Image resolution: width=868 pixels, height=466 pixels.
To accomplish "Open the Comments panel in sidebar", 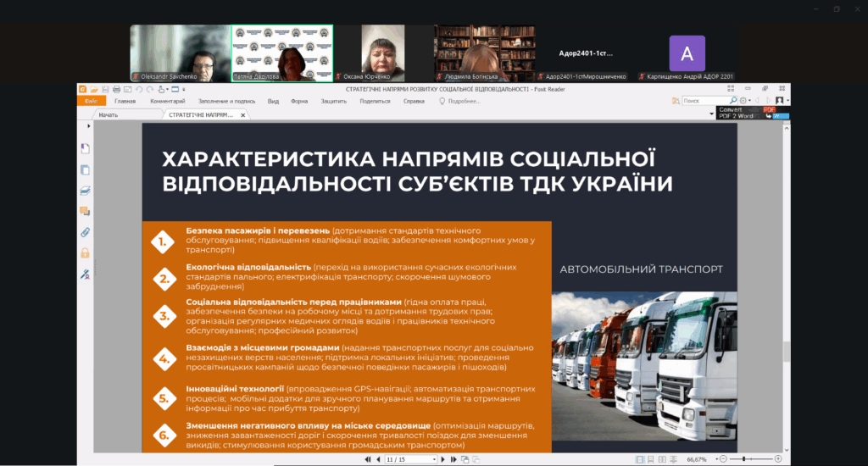I will pos(85,211).
